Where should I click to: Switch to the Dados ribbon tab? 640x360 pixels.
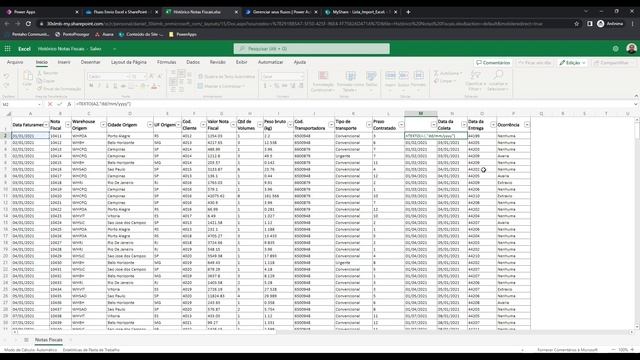click(x=193, y=62)
